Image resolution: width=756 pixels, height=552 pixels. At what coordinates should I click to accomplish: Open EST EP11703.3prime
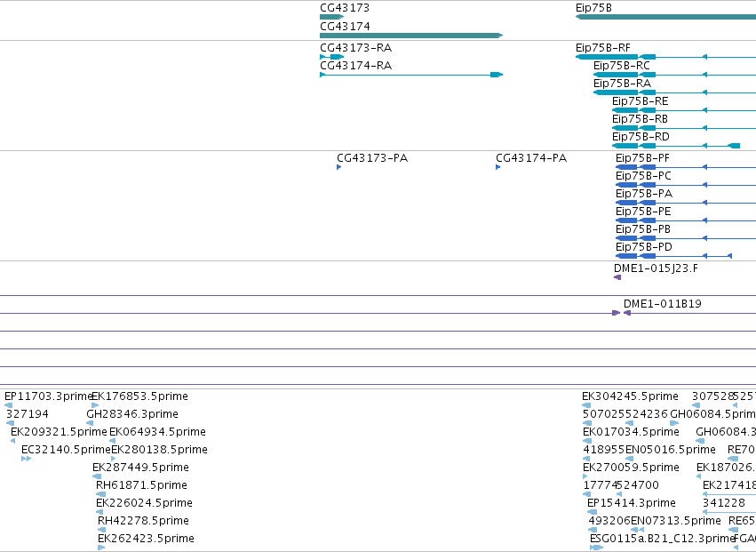point(48,396)
